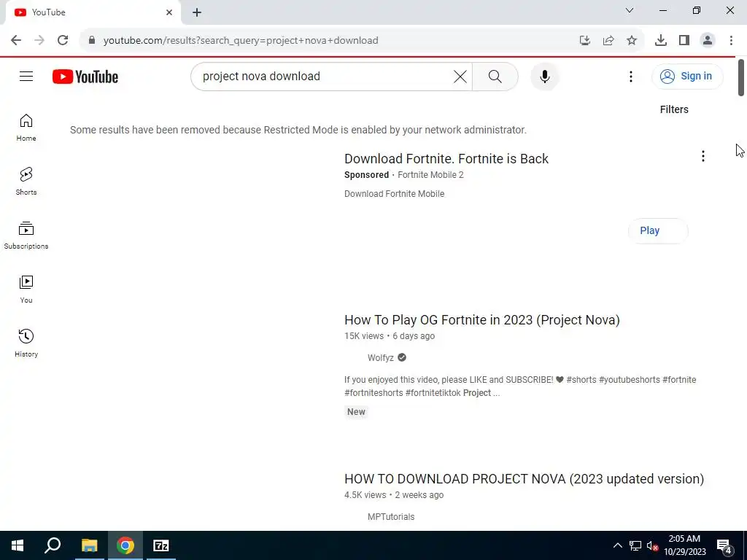Click Fortnite Mobile 2 advertiser name
Viewport: 747px width, 560px height.
(430, 175)
